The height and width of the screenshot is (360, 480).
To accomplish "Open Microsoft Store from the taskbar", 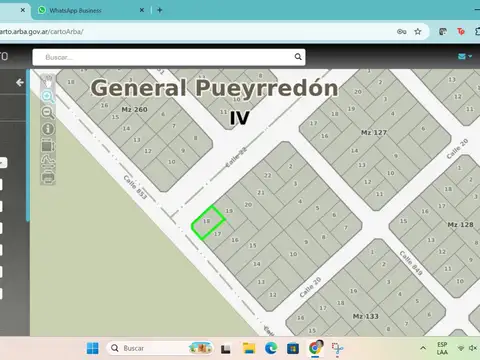I will click(293, 348).
